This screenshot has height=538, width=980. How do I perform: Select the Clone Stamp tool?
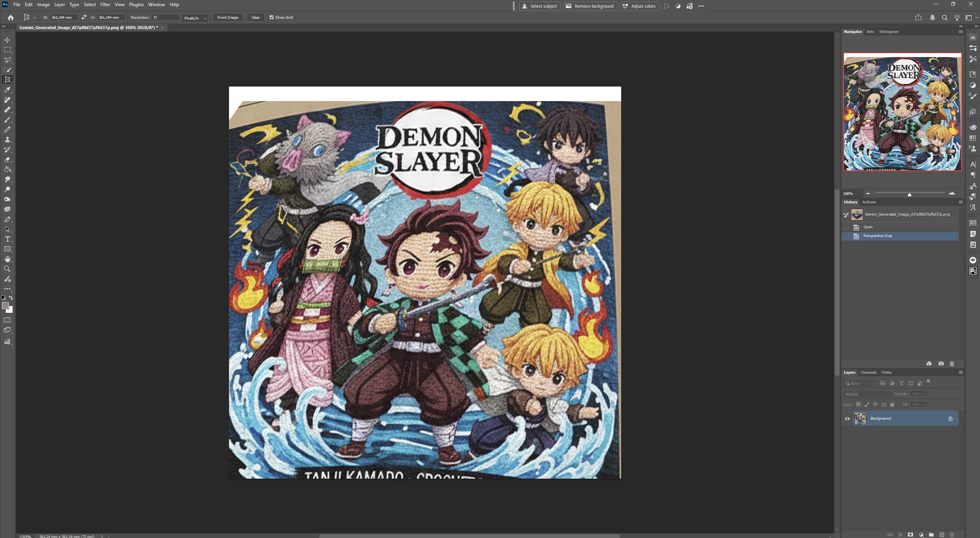(x=7, y=140)
